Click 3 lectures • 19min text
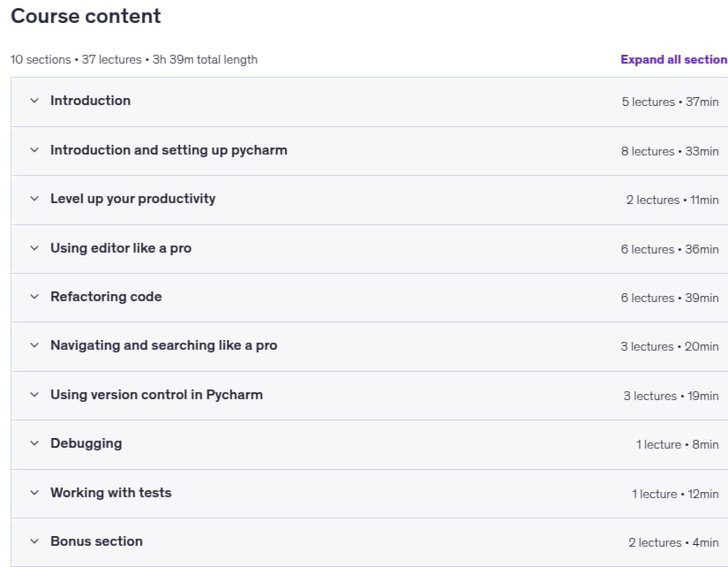 [671, 396]
